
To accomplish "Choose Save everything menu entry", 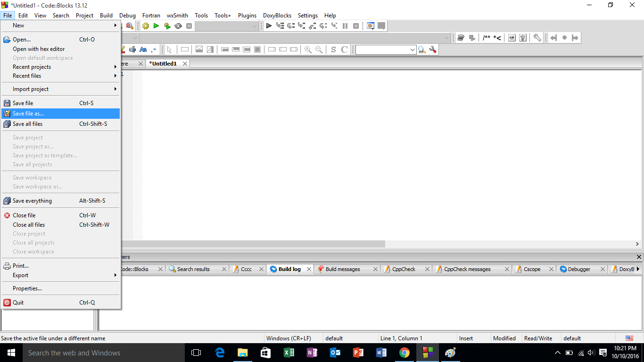I will tap(60, 201).
